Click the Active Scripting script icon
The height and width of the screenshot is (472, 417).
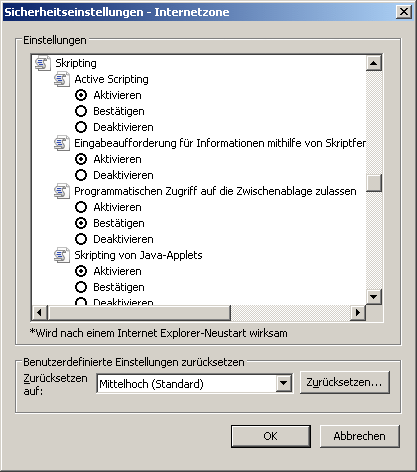62,79
